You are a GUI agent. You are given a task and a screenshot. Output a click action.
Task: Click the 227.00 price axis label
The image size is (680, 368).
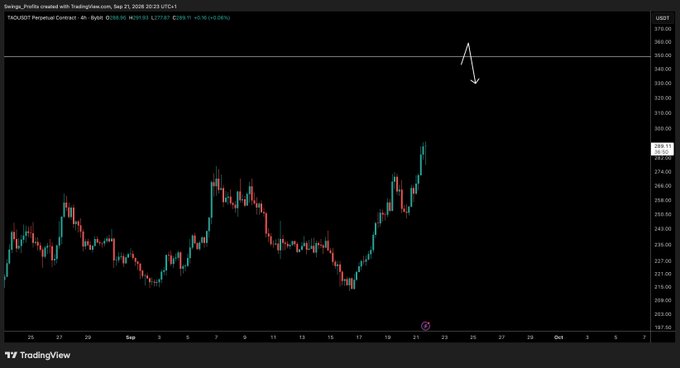click(663, 261)
